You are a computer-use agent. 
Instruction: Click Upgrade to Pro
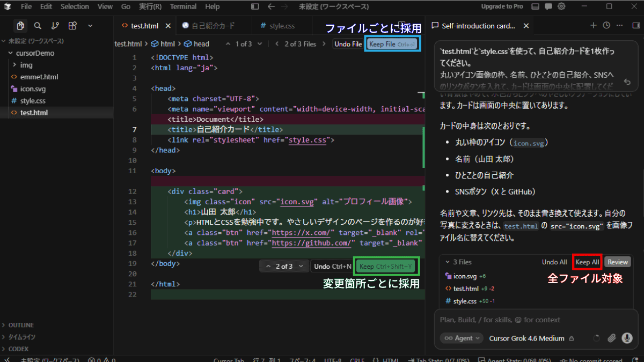click(502, 6)
